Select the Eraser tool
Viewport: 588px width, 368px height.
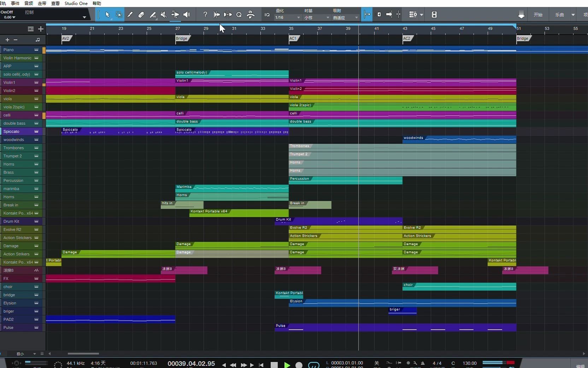[141, 15]
